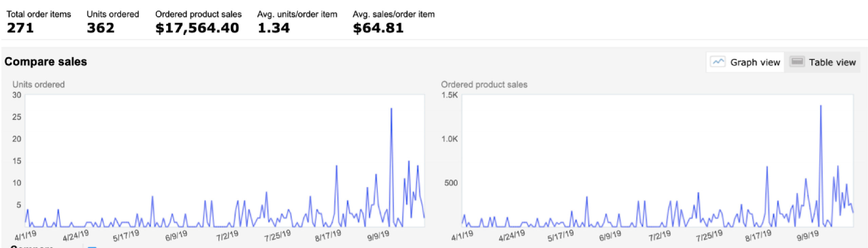Click the Ordered product sales chart title
Image resolution: width=868 pixels, height=248 pixels.
point(484,84)
